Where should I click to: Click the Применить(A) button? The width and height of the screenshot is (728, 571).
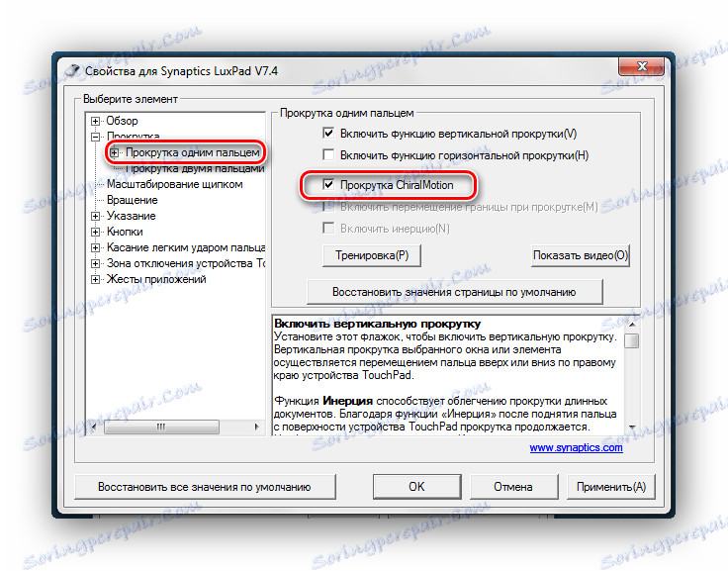(610, 487)
